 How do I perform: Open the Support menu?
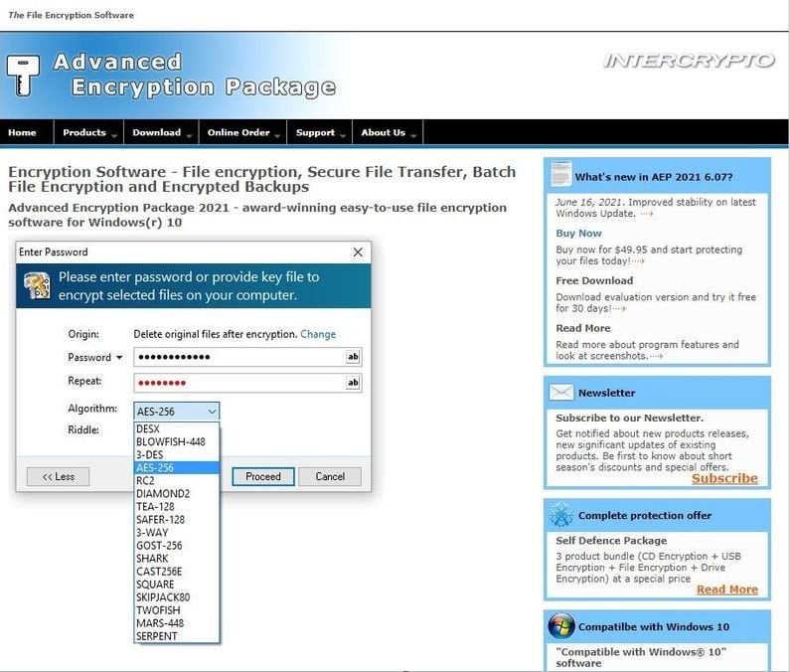[x=320, y=132]
